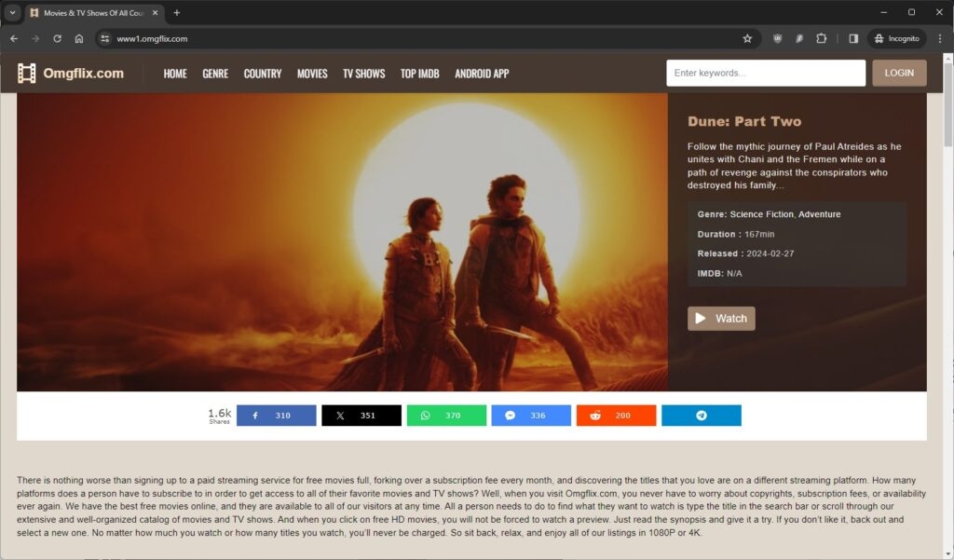The width and height of the screenshot is (954, 560).
Task: Focus the Enter keywords search field
Action: [766, 73]
